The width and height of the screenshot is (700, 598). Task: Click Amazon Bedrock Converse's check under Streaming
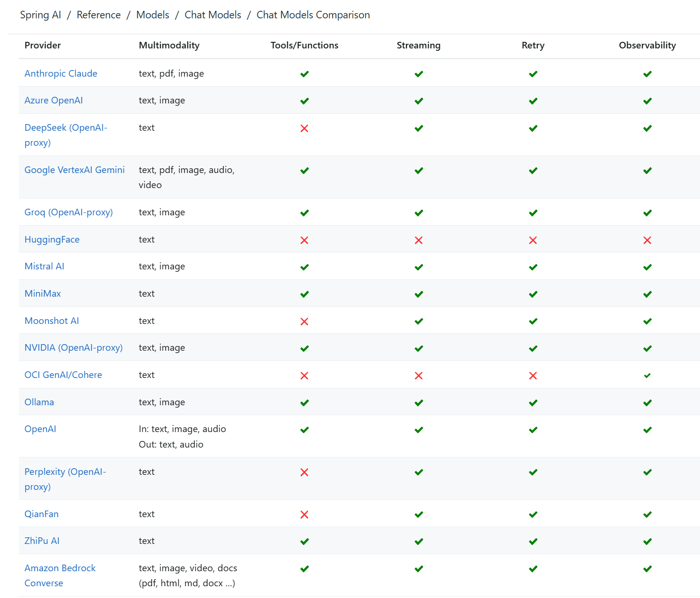point(419,569)
